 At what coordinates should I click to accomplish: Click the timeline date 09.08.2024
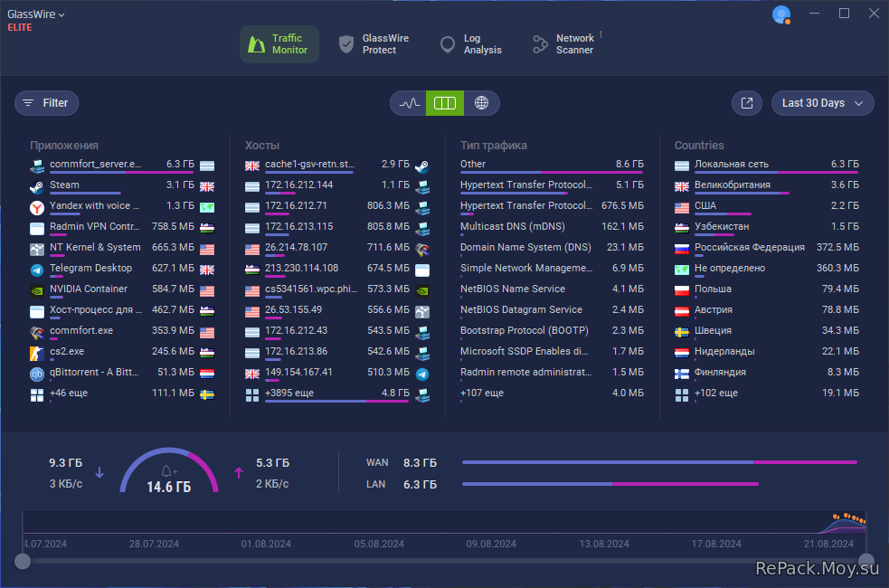(491, 544)
